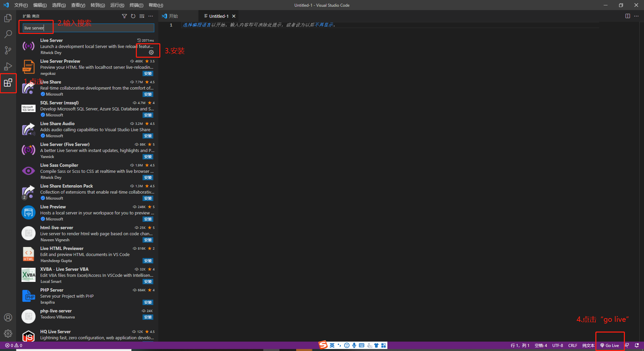Install Live Sass Compiler extension
The height and width of the screenshot is (351, 644).
pyautogui.click(x=148, y=178)
